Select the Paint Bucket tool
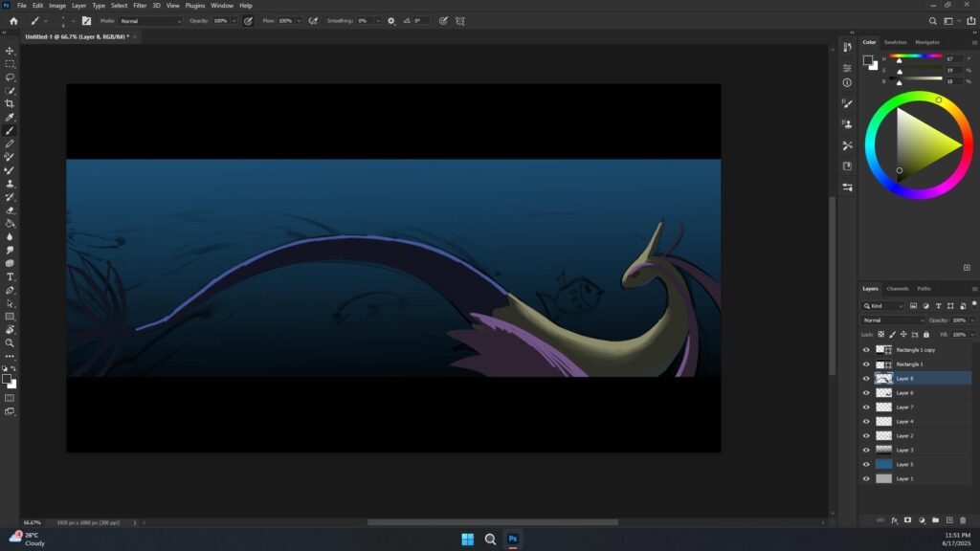This screenshot has width=980, height=551. pos(10,224)
